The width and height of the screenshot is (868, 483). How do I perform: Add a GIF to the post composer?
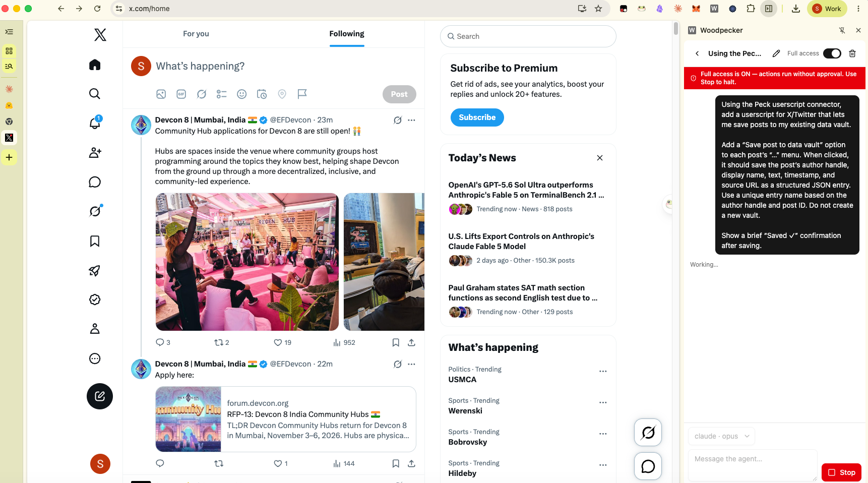181,94
